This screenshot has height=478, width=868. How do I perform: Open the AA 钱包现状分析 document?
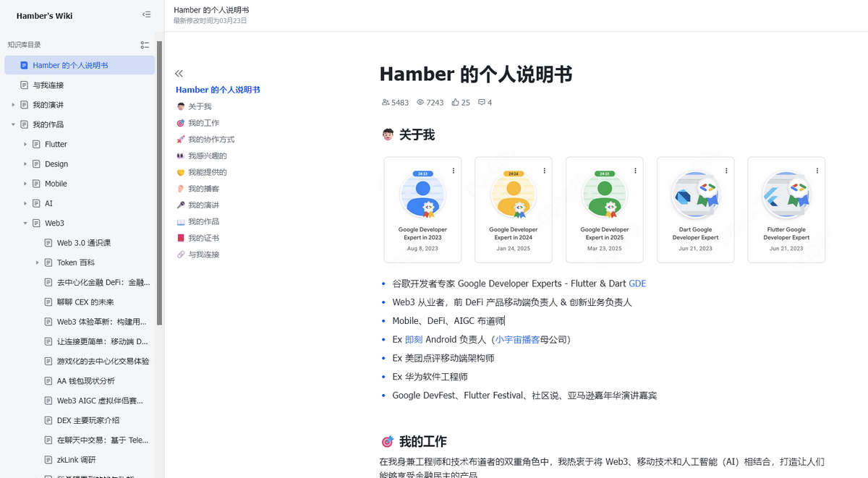click(x=85, y=381)
